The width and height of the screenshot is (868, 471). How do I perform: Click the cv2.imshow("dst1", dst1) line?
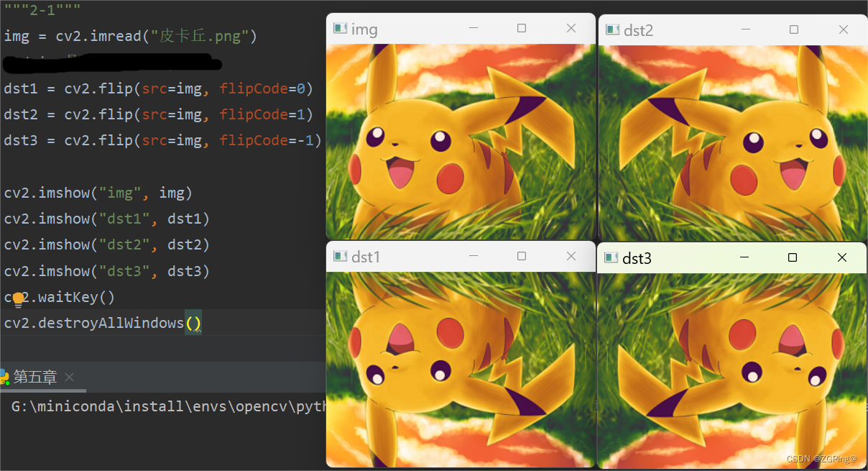coord(107,219)
